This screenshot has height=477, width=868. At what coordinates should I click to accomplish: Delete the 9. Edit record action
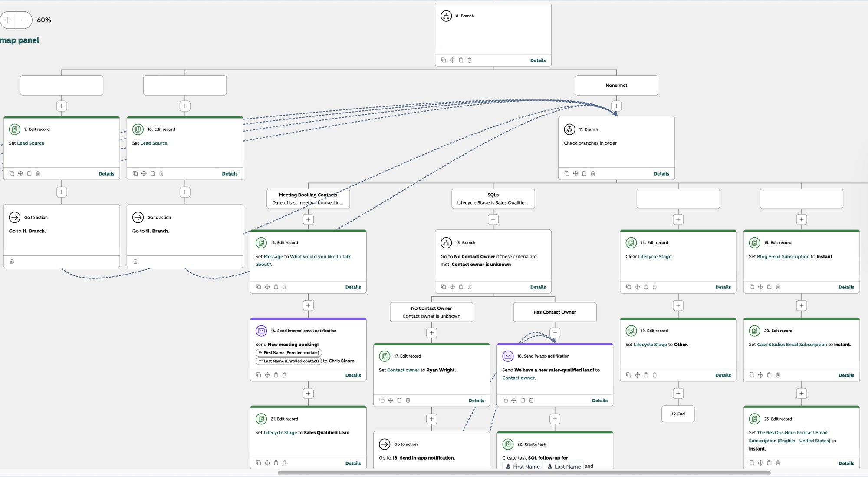(x=38, y=173)
